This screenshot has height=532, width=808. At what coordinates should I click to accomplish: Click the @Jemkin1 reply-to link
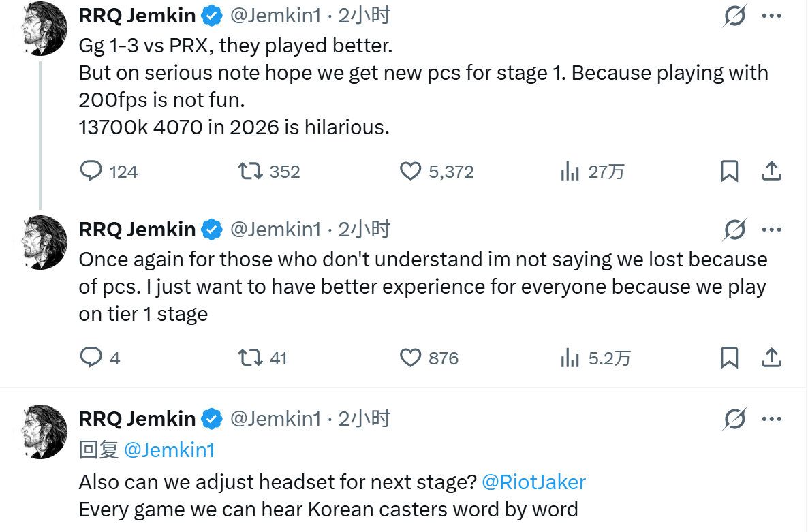point(169,450)
